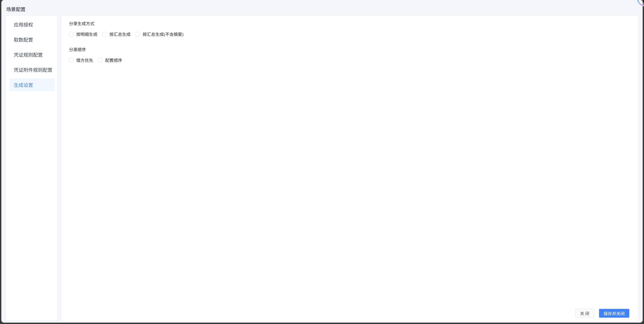This screenshot has height=324, width=644.
Task: Select the 按汇总生成 radio option
Action: click(104, 34)
